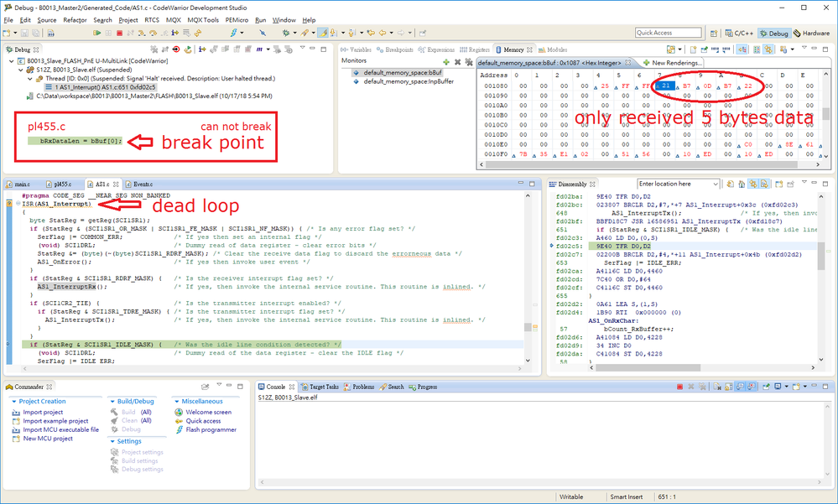The height and width of the screenshot is (504, 838).
Task: Toggle Scroll Lock in Console toolbar
Action: pyautogui.click(x=728, y=387)
